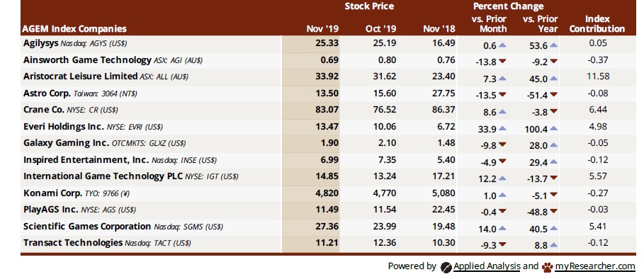Select International Game Technology PLC company name

tap(103, 176)
